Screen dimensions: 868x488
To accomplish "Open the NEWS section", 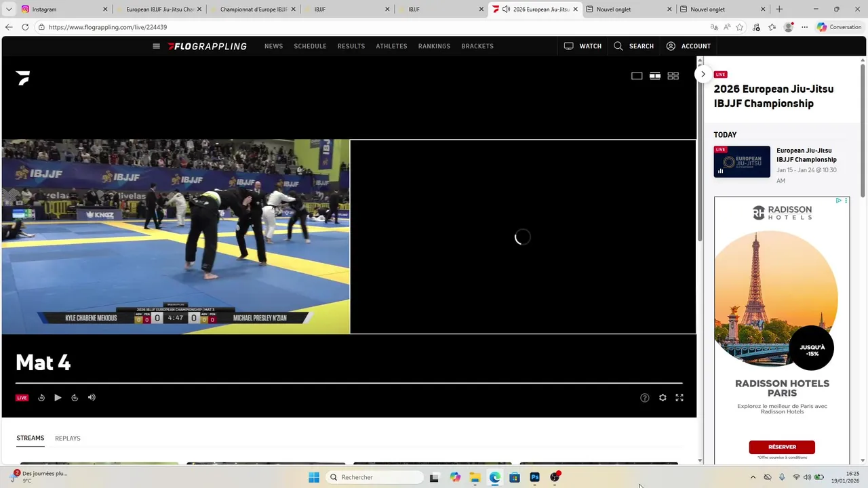I will tap(273, 46).
